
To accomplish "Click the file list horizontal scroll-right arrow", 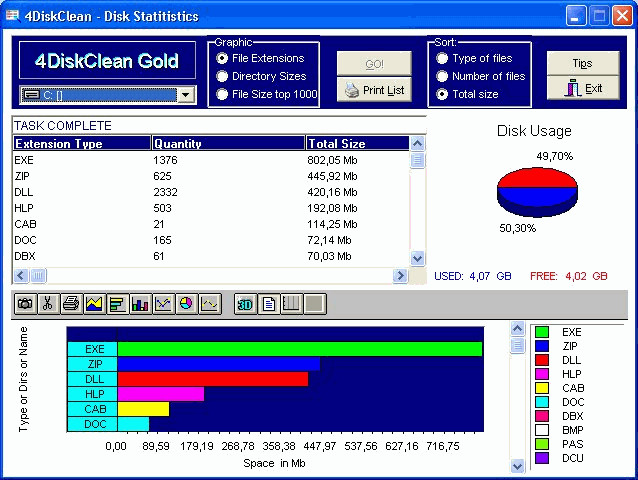I will click(x=400, y=276).
